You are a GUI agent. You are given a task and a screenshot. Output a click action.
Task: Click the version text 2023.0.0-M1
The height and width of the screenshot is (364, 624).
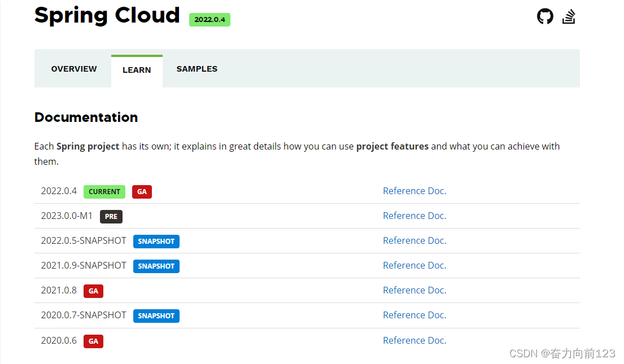point(67,216)
